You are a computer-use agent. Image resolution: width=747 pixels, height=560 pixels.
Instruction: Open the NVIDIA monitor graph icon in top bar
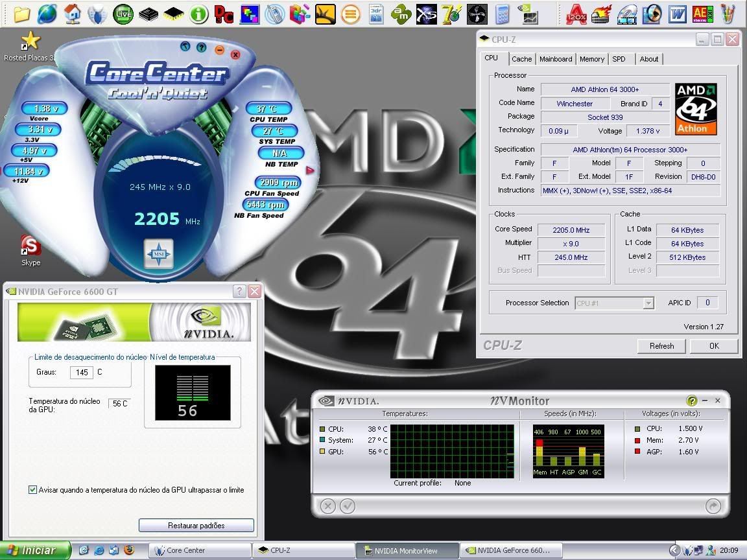[x=527, y=14]
